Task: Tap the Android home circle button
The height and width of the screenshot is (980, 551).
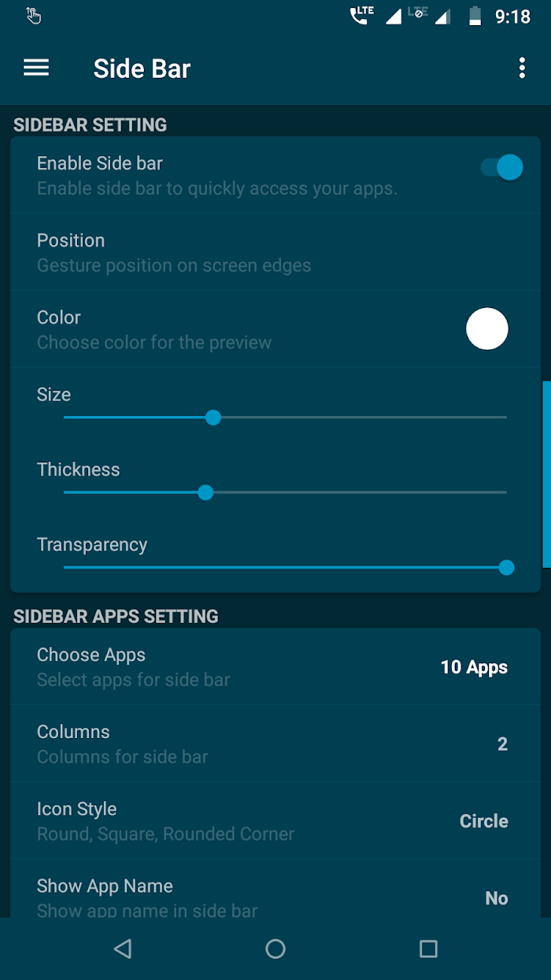Action: (275, 948)
